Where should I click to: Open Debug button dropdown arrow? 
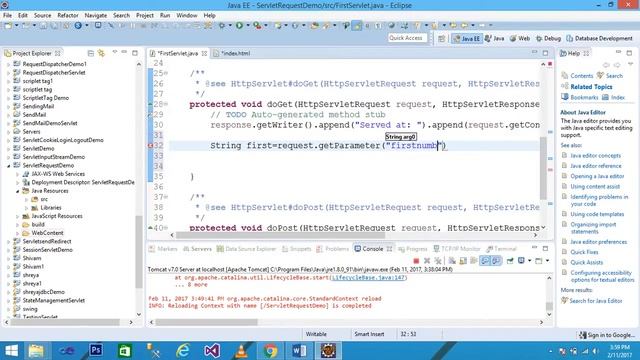(x=230, y=25)
